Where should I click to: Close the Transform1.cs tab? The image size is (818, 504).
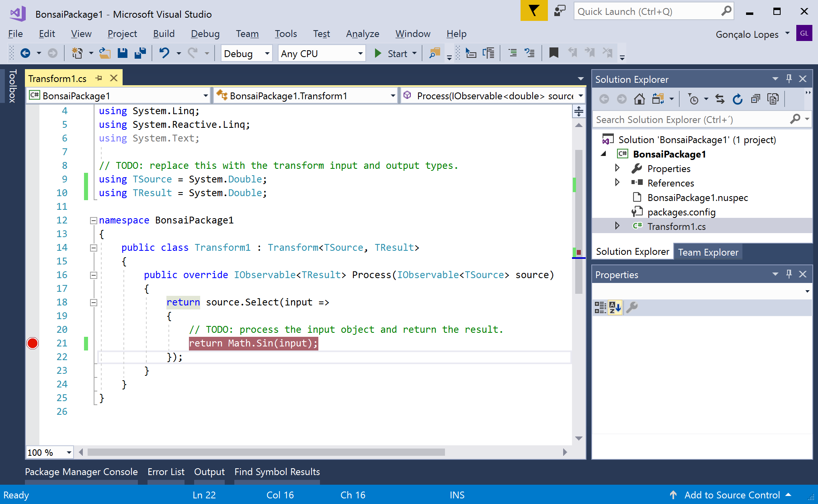click(x=114, y=78)
